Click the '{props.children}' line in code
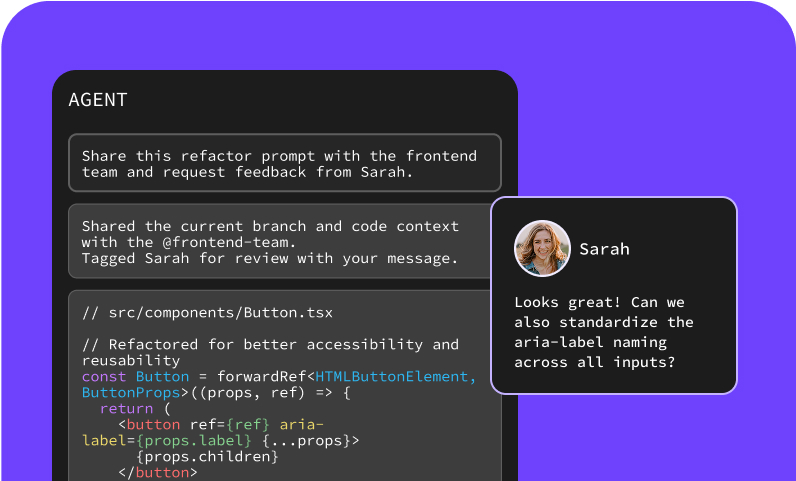 click(x=207, y=457)
